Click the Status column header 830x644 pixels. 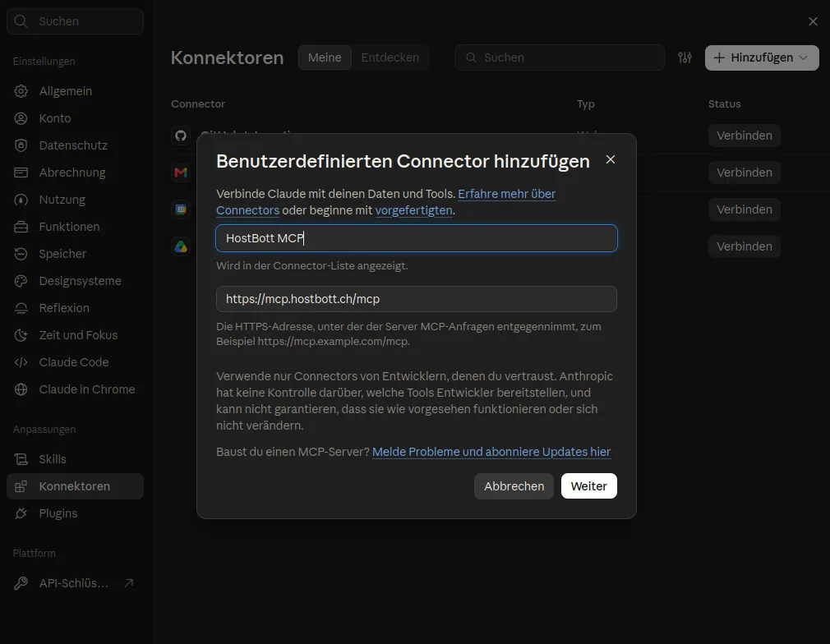(724, 103)
